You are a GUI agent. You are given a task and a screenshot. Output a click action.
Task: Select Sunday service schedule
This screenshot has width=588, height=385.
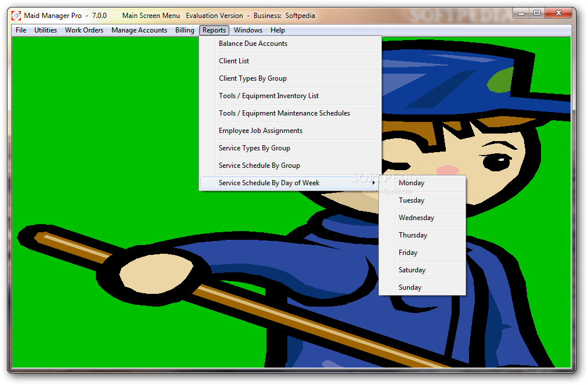click(422, 287)
